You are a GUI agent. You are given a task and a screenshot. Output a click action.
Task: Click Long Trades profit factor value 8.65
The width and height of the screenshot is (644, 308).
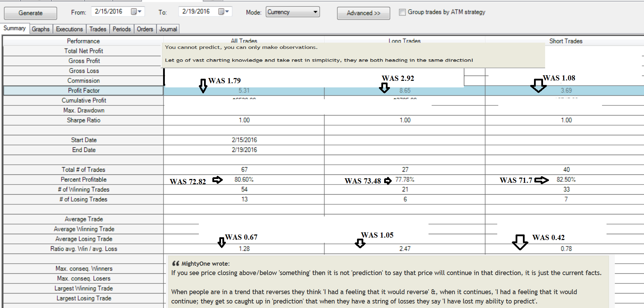(x=405, y=91)
